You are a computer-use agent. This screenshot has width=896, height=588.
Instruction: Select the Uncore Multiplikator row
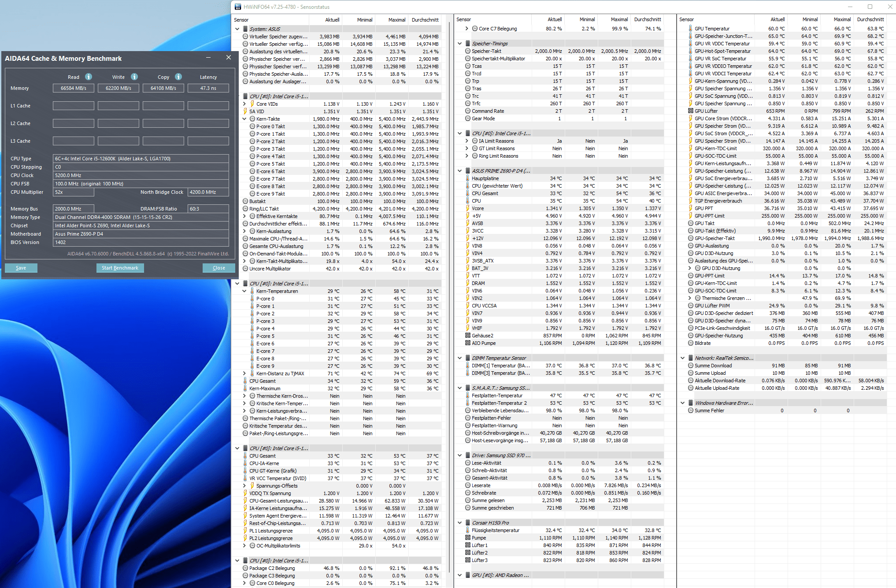tap(337, 269)
